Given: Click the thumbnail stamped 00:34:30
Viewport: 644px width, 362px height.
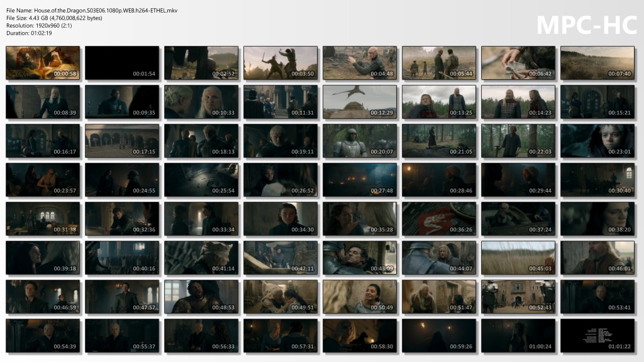Looking at the screenshot, I should click(280, 219).
